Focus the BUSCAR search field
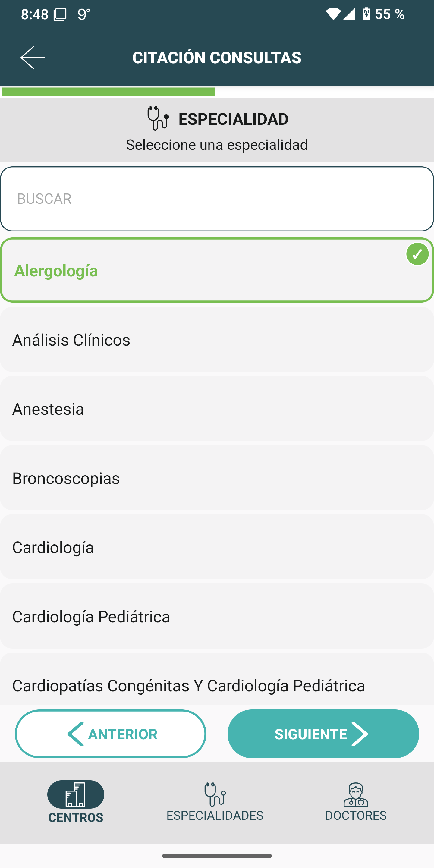Viewport: 434px width, 868px height. tap(217, 199)
